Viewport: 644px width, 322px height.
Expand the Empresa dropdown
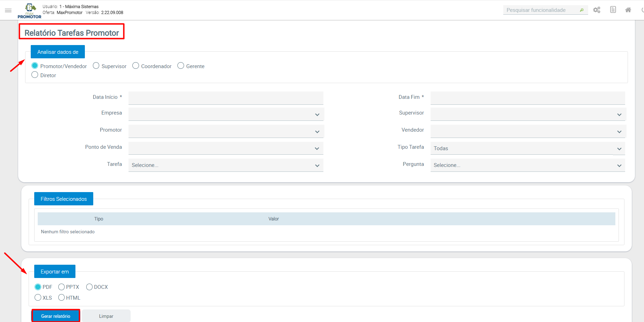tap(226, 114)
